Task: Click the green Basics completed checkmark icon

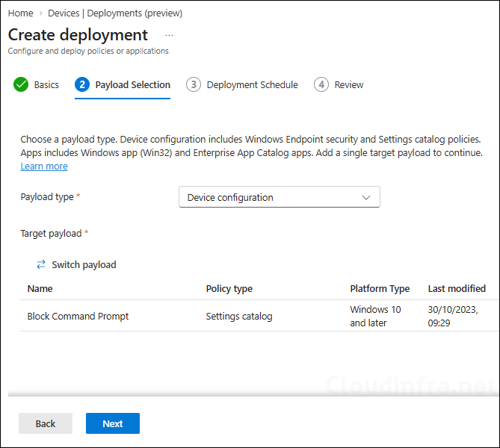Action: click(x=21, y=84)
